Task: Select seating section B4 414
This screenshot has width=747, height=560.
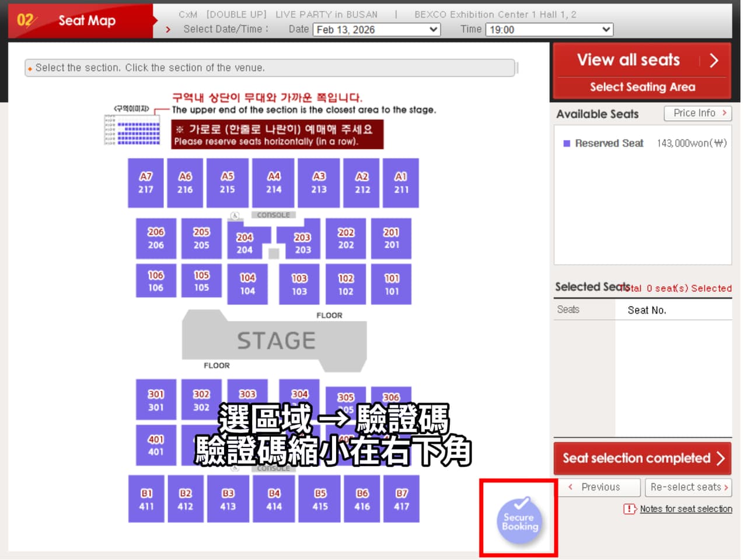Action: tap(274, 499)
